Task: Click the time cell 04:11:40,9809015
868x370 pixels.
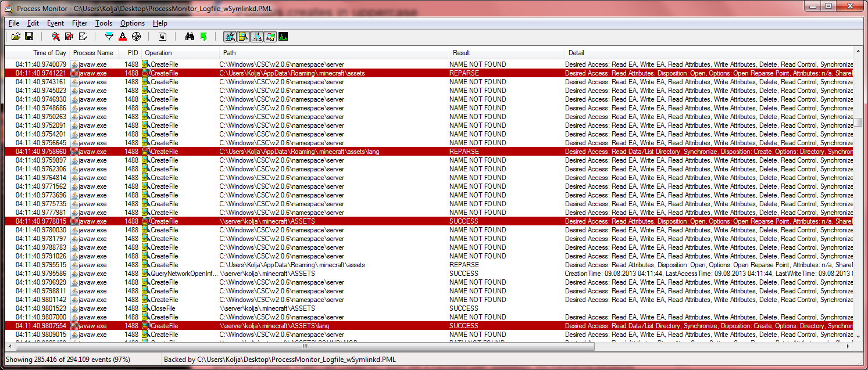Action: (41, 334)
